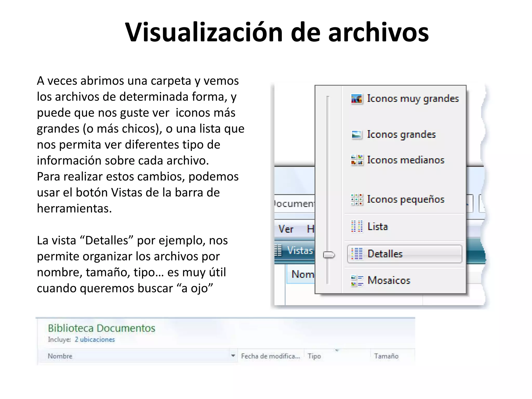Click the Detalles view icon
This screenshot has width=532, height=399.
pyautogui.click(x=357, y=254)
